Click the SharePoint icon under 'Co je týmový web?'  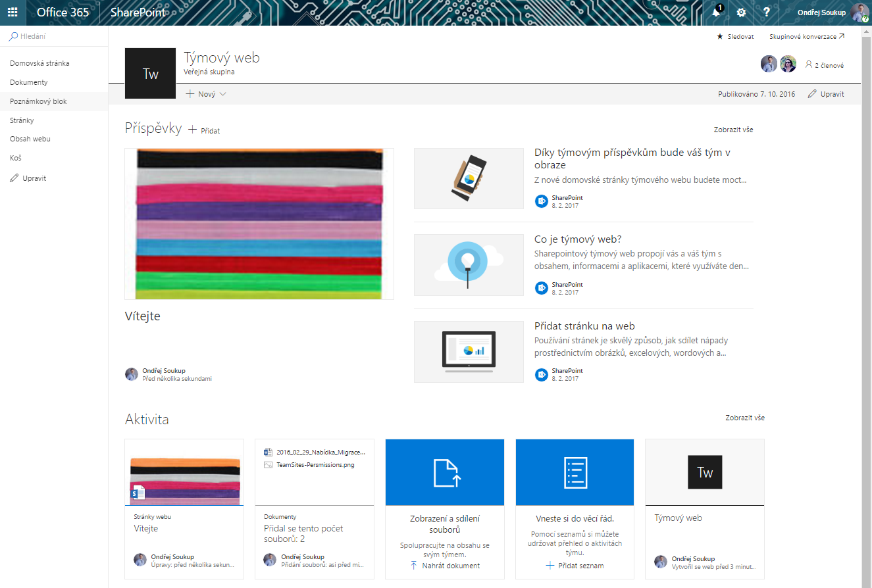coord(542,288)
